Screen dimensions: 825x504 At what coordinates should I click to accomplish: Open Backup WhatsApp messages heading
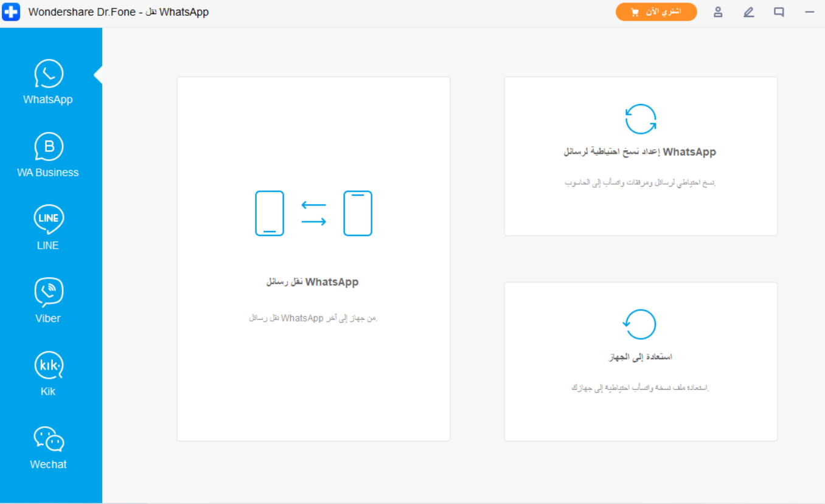640,152
